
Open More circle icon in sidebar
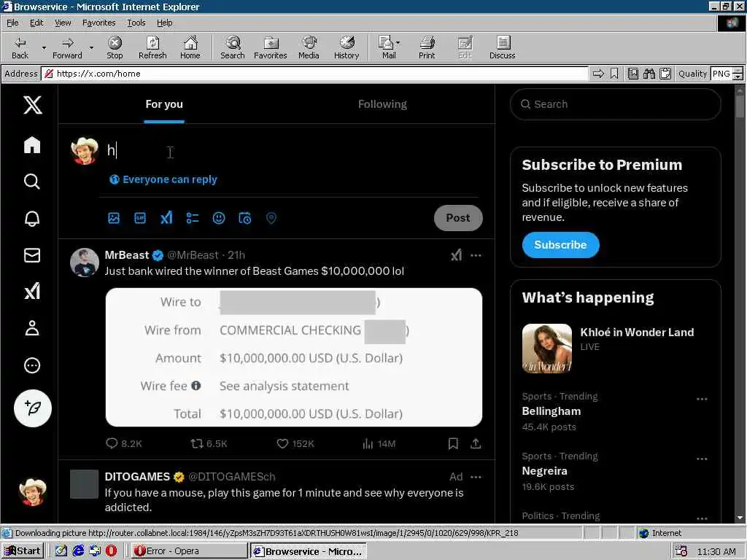point(32,365)
